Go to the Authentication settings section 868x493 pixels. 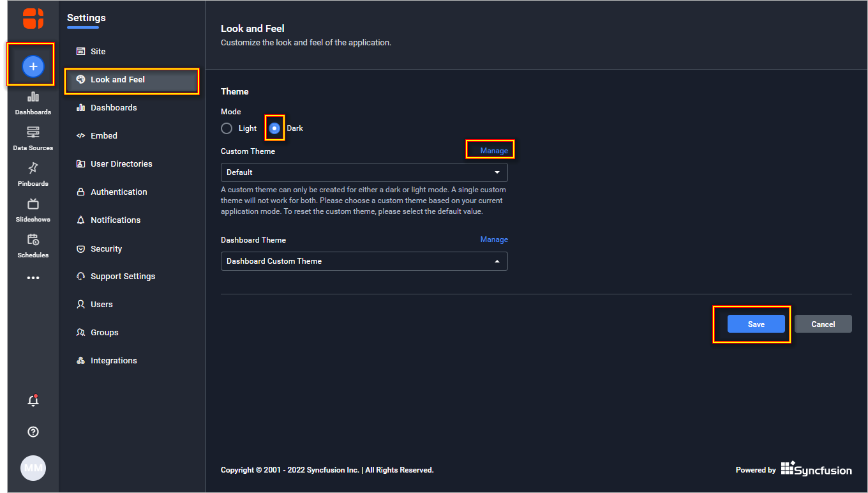click(119, 192)
